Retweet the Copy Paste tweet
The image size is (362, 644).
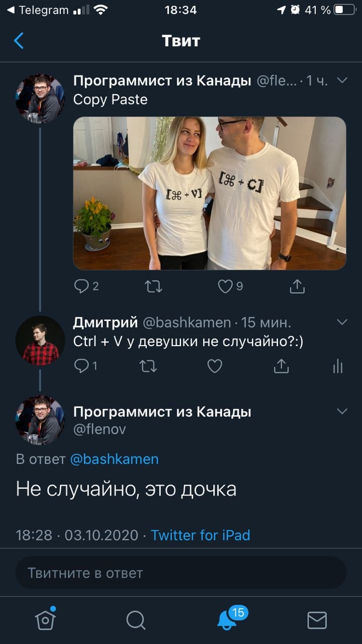click(153, 286)
